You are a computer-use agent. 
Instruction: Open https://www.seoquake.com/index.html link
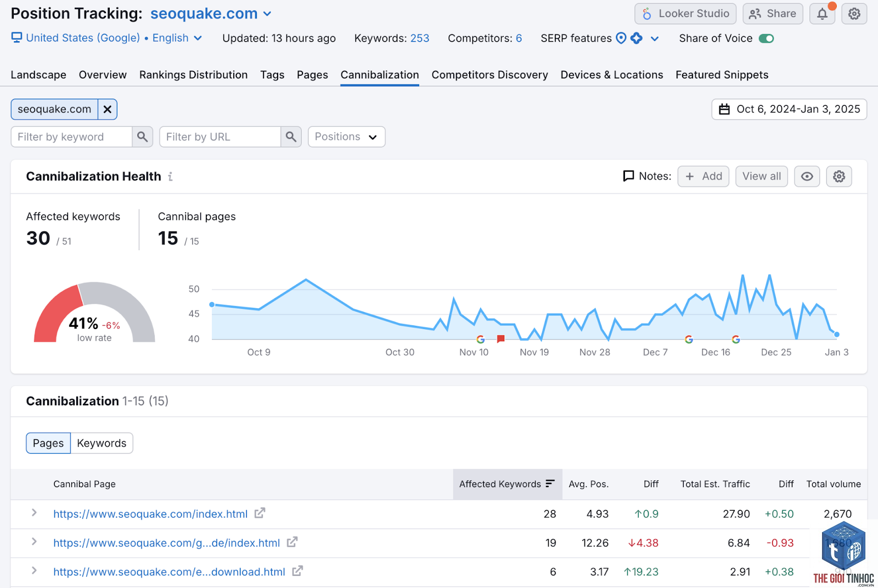[150, 514]
